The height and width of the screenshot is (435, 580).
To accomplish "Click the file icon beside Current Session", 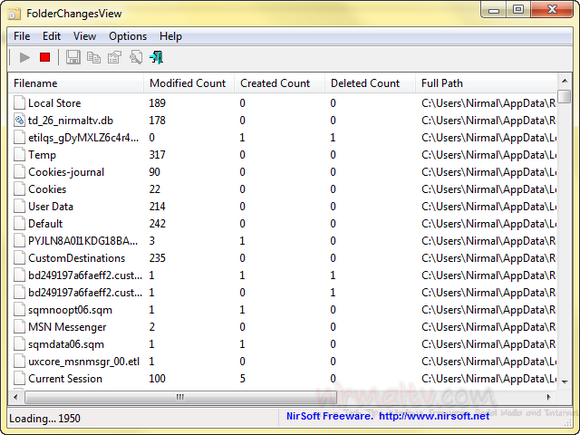I will coord(19,378).
